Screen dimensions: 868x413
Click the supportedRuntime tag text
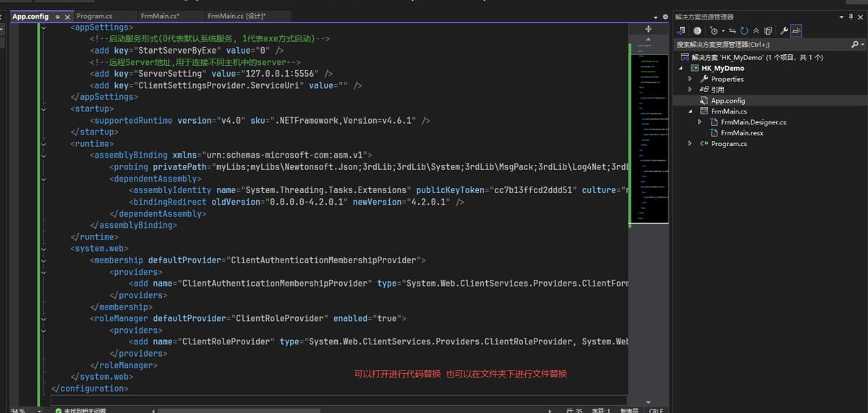(x=134, y=121)
